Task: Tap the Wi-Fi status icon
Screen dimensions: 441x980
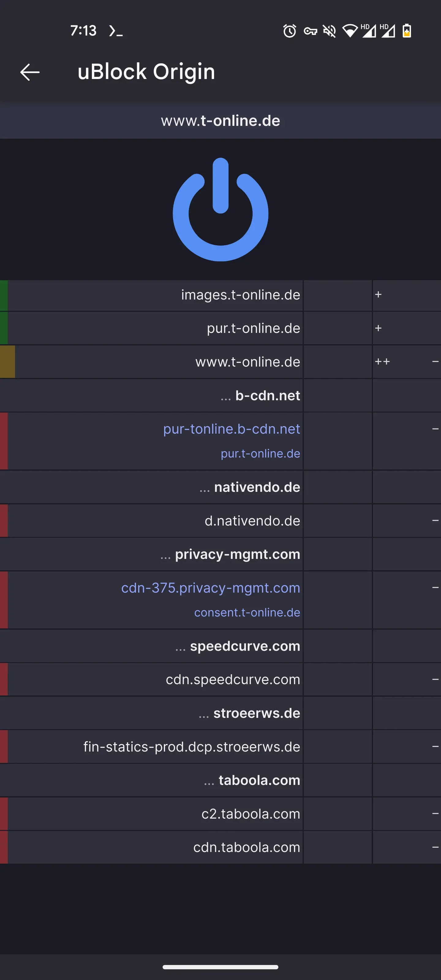Action: (x=350, y=31)
